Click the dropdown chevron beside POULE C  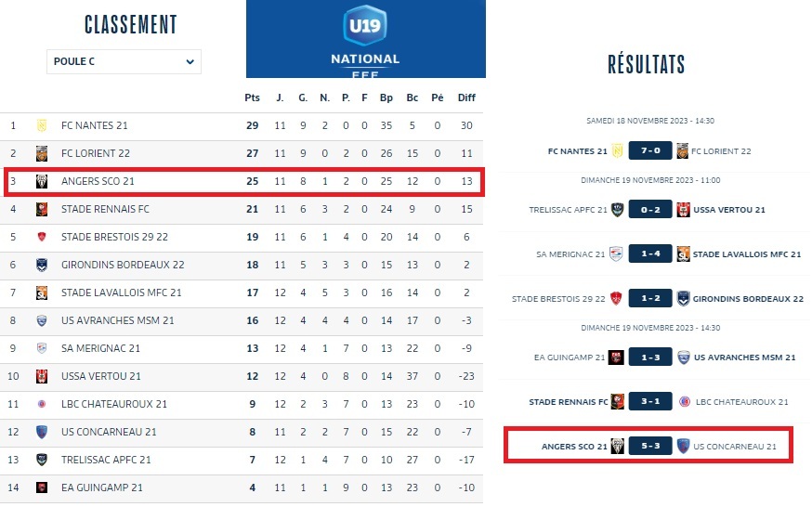click(190, 61)
